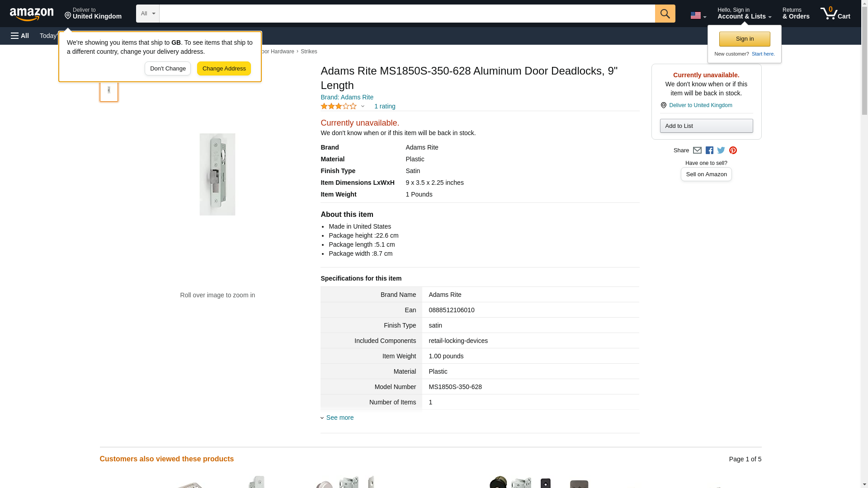Open the search category All dropdown
Viewport: 868px width, 488px height.
point(147,14)
